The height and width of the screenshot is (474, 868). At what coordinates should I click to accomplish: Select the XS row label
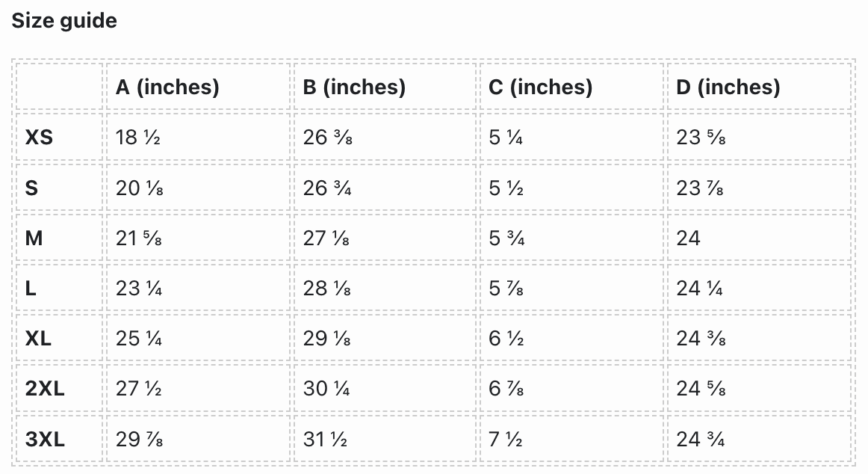point(39,138)
